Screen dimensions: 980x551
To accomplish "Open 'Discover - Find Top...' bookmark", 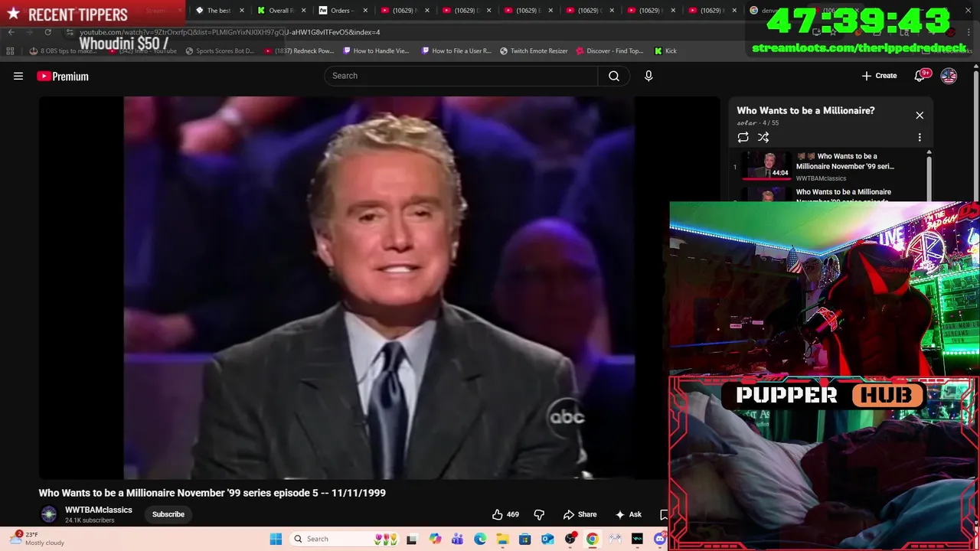I will click(609, 51).
